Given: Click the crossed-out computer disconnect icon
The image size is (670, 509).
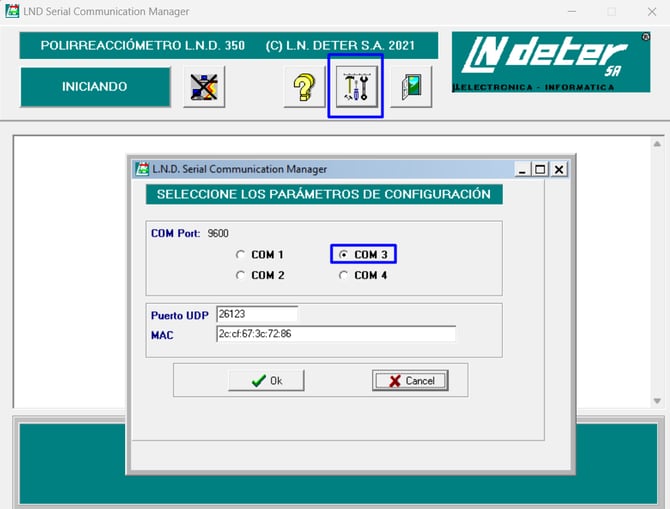Looking at the screenshot, I should (x=204, y=87).
